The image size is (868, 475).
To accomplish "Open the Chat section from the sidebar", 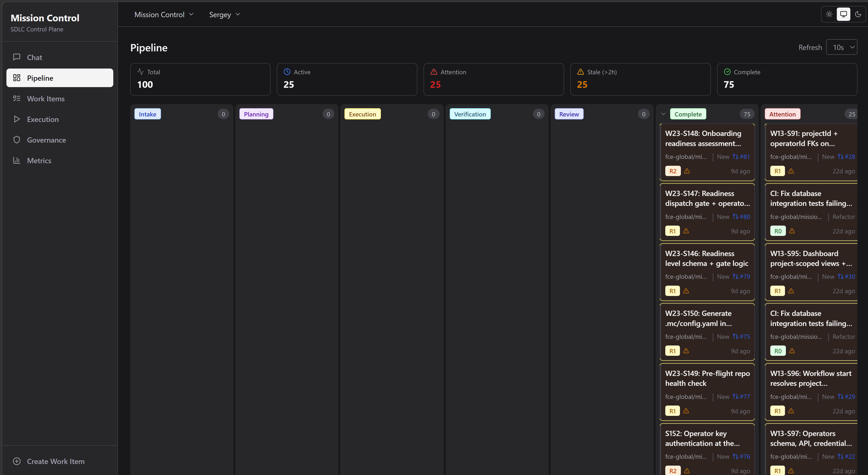I will coord(34,57).
